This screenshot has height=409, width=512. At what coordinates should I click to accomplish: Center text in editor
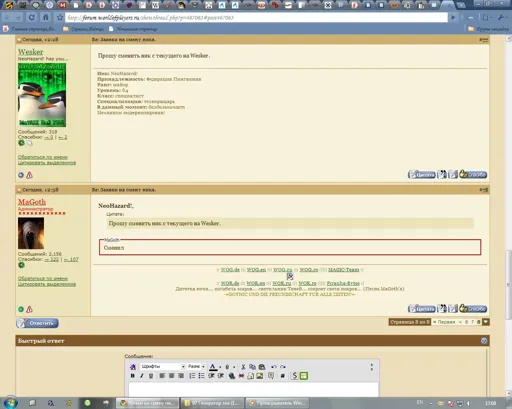click(x=172, y=376)
